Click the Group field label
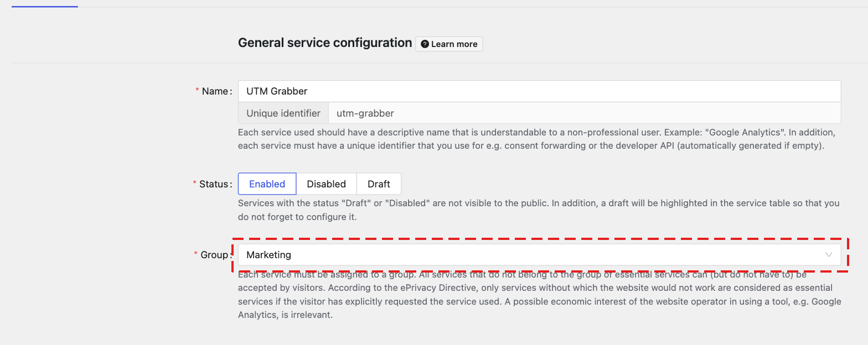Screen dimensions: 868x345 [214, 255]
